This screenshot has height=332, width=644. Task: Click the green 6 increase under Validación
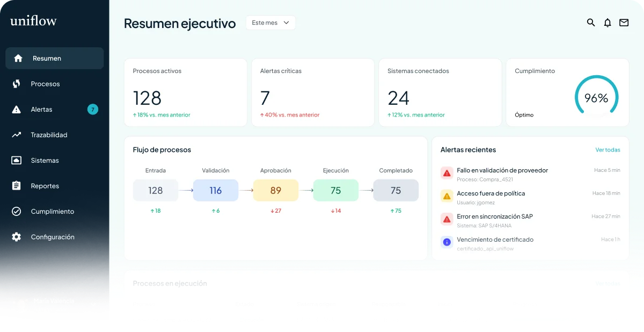pyautogui.click(x=216, y=211)
